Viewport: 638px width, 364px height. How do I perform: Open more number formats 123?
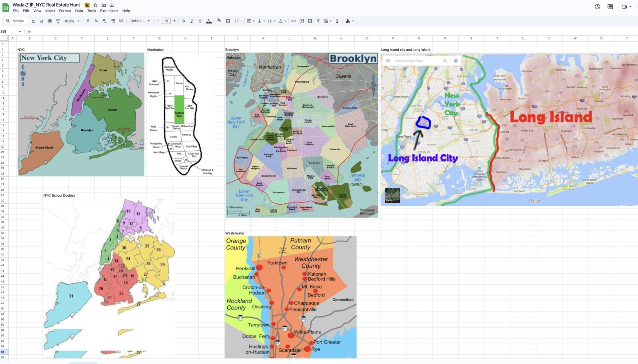121,21
